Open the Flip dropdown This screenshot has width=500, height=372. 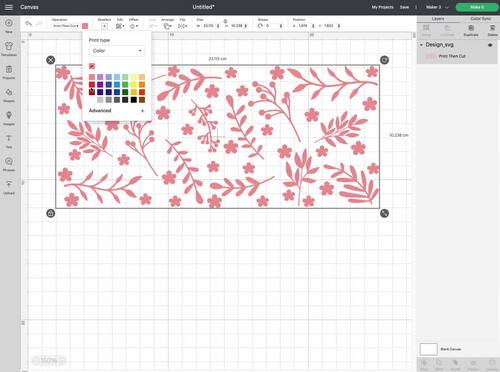coord(182,26)
